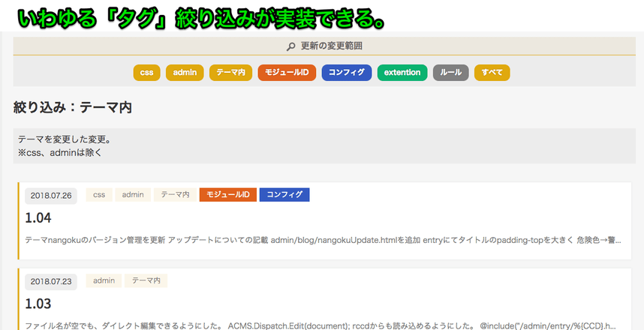Filter by the green extention tag
The height and width of the screenshot is (330, 644).
coord(402,73)
